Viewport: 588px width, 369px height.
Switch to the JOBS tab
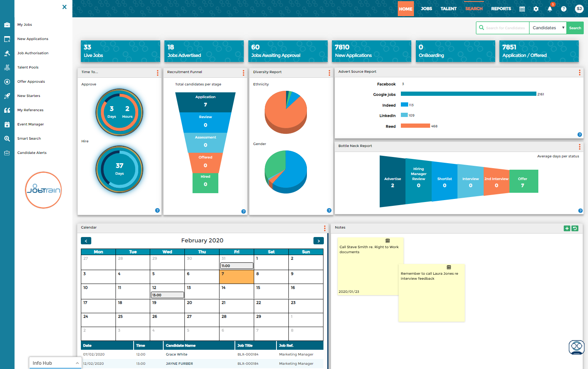[x=426, y=8]
